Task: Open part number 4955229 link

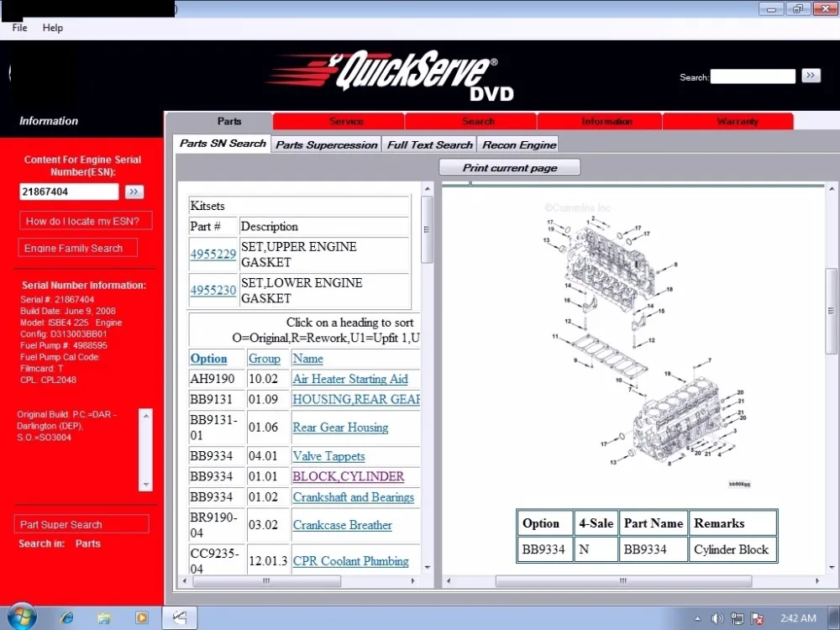Action: 213,254
